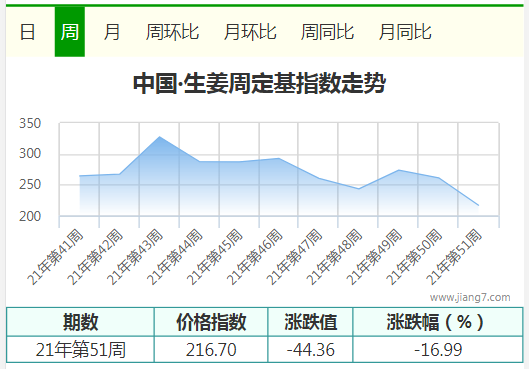Screen dimensions: 529x369
Task: Click the 涨跌值 column header
Action: pos(311,322)
